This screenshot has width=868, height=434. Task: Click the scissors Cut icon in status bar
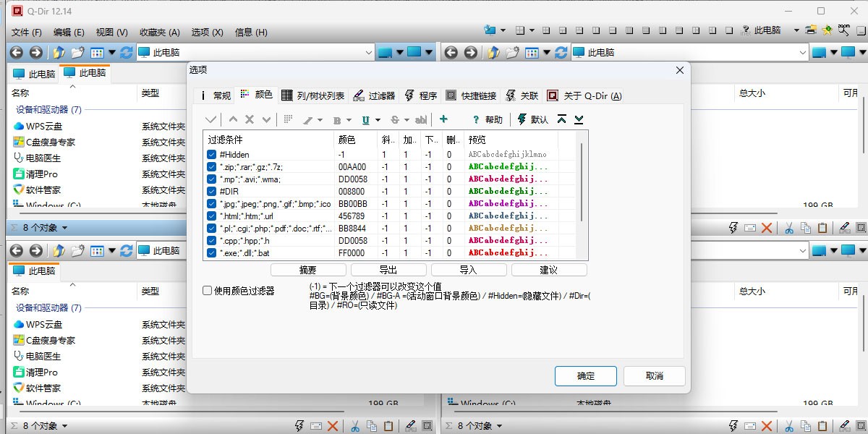[356, 425]
